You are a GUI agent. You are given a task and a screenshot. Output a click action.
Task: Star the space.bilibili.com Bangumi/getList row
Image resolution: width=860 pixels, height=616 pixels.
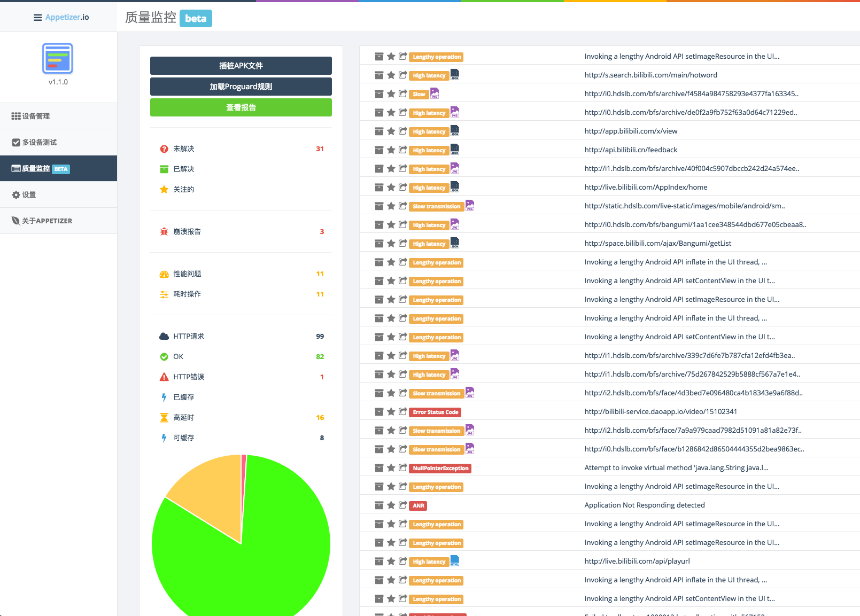click(391, 243)
